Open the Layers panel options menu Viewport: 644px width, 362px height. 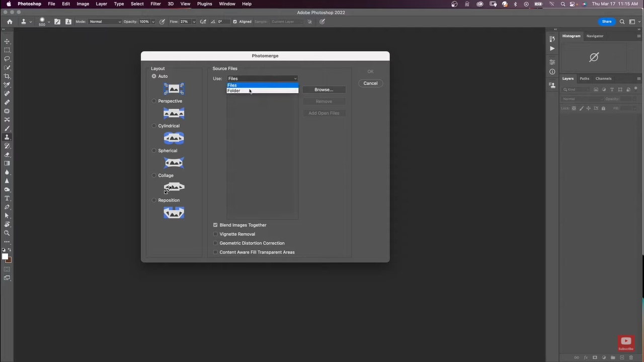[639, 79]
